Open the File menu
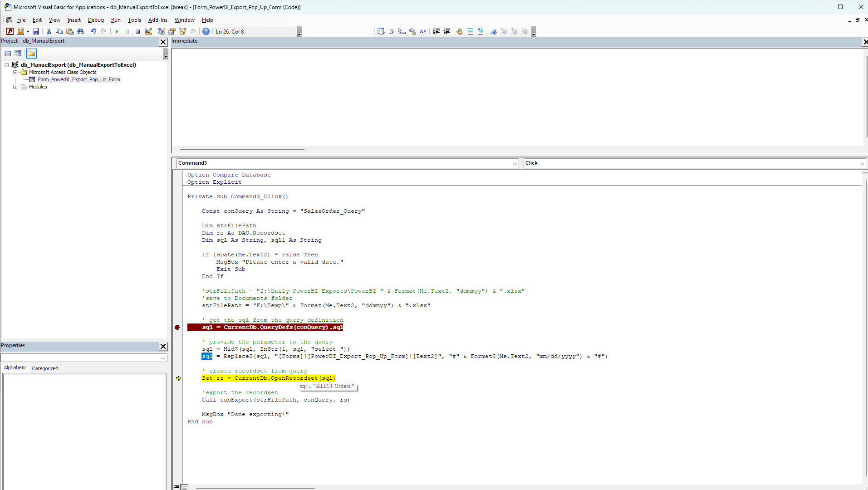The image size is (868, 490). pyautogui.click(x=21, y=20)
